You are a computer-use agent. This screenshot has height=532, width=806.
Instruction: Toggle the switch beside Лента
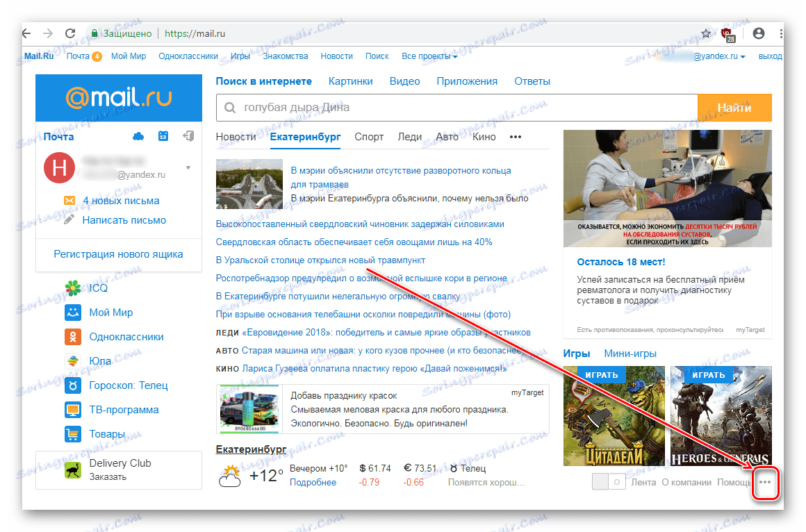(x=609, y=482)
